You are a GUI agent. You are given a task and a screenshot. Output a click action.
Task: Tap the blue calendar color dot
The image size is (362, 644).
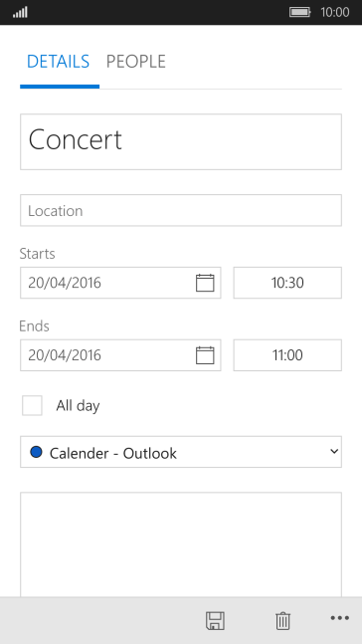pos(36,452)
